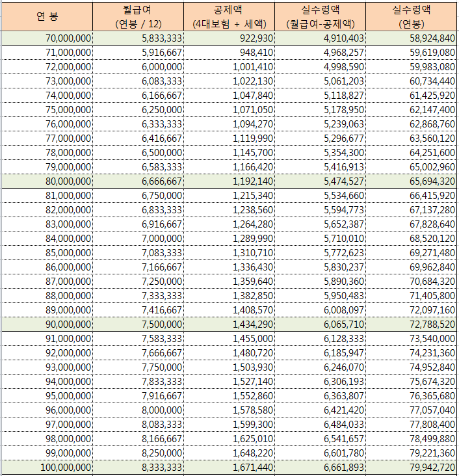Click monthly pay cell 7,833,333

[x=138, y=381]
